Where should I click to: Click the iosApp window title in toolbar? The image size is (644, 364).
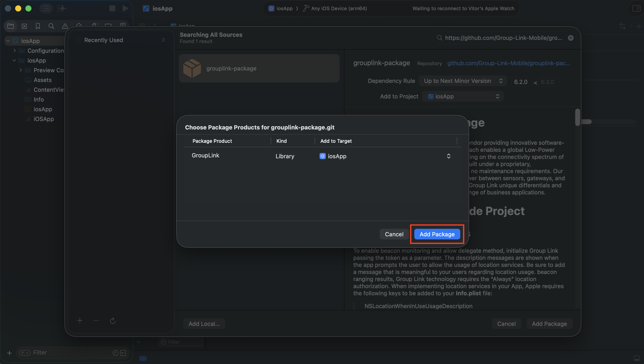162,8
